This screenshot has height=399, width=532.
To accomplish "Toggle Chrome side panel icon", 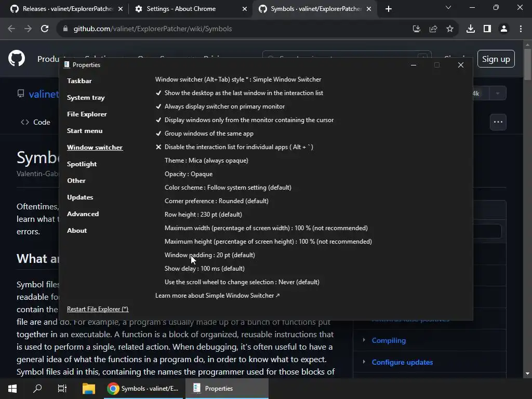I will [487, 29].
